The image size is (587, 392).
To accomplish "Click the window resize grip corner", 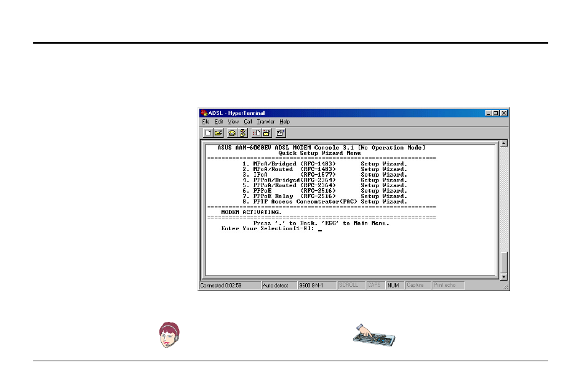I will coord(506,287).
